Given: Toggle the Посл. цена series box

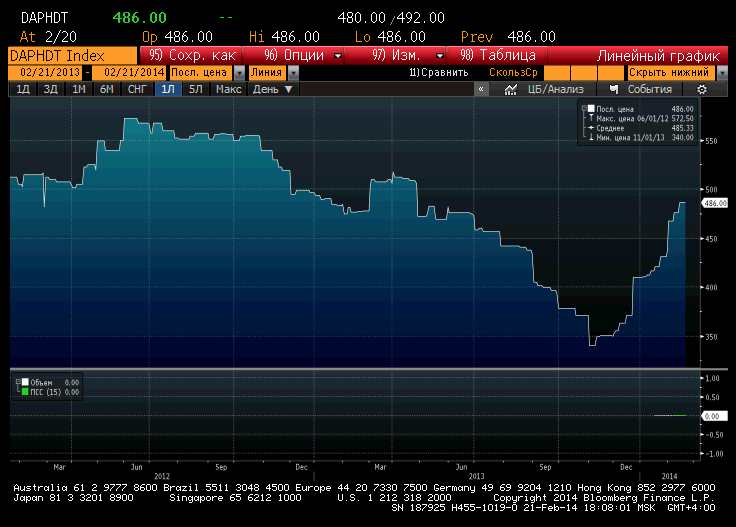Looking at the screenshot, I should click(591, 109).
